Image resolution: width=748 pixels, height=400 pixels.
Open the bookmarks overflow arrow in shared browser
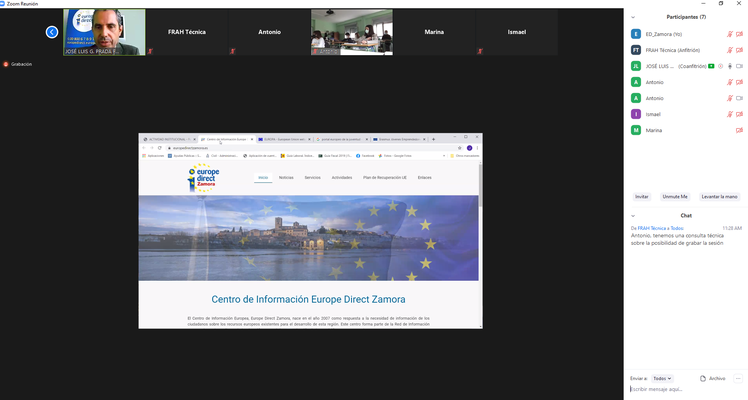click(x=444, y=156)
